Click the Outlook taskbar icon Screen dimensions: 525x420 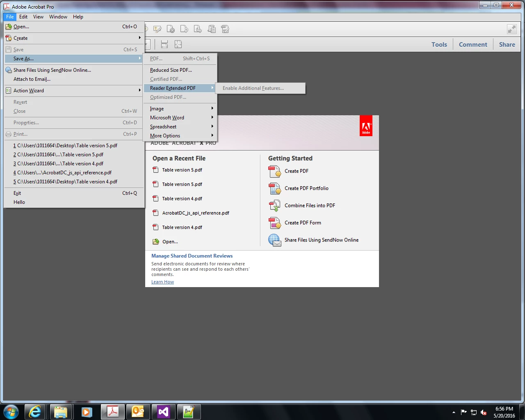(x=138, y=411)
